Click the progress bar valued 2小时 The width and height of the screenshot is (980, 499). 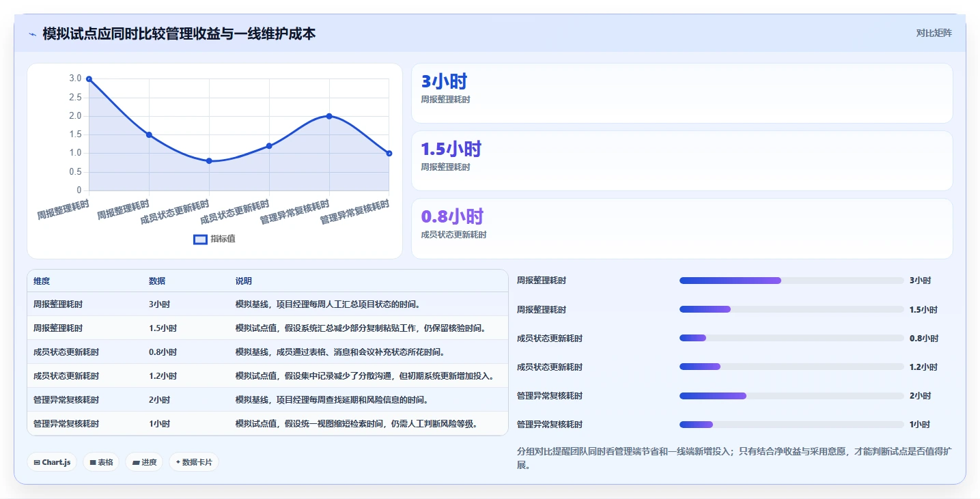coord(792,396)
